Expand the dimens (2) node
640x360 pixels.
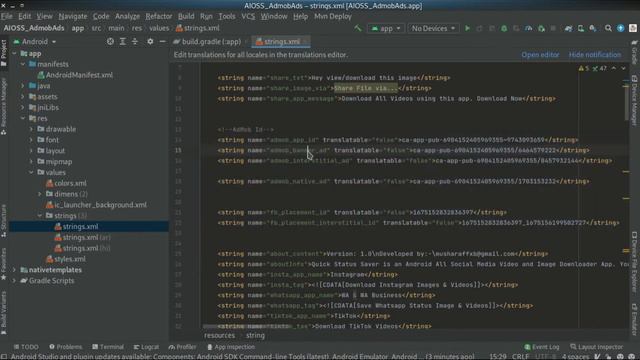[x=40, y=194]
